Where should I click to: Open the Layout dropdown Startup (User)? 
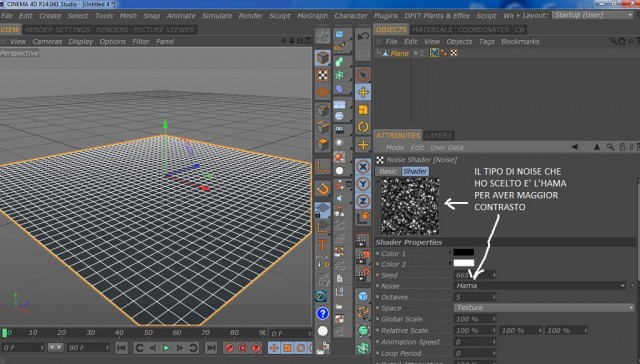point(593,15)
